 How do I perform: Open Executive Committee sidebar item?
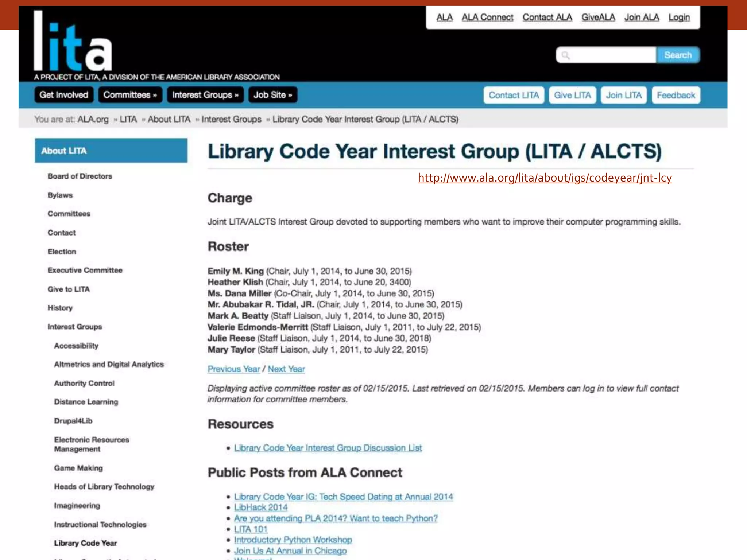tap(85, 270)
